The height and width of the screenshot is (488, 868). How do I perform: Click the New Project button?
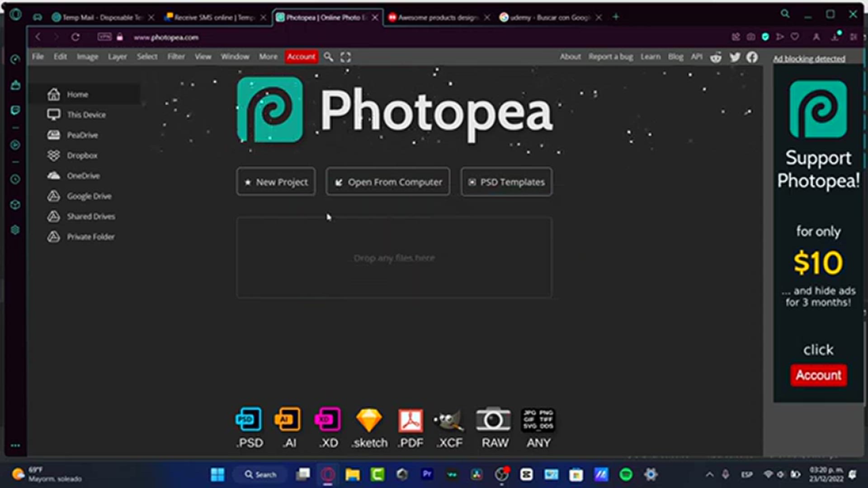276,182
